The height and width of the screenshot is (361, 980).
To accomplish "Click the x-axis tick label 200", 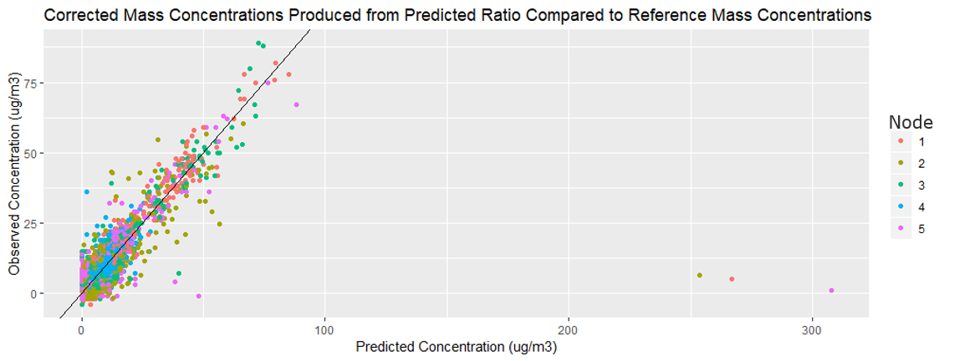I will 568,328.
